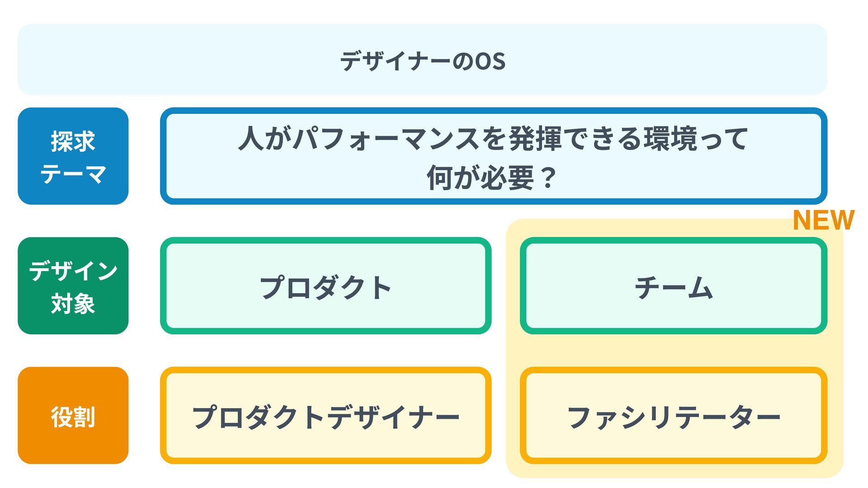Viewport: 868px width, 488px height.
Task: Click the word デザイン in green label
Action: [x=73, y=270]
